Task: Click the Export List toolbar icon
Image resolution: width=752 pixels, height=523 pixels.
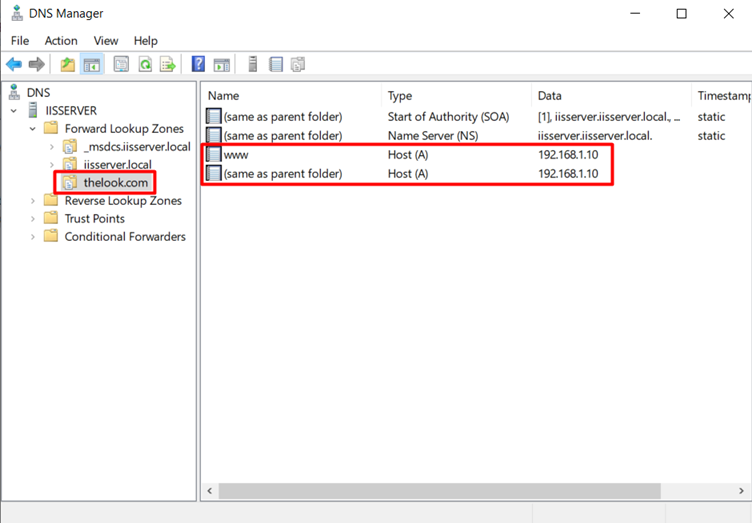Action: [168, 64]
